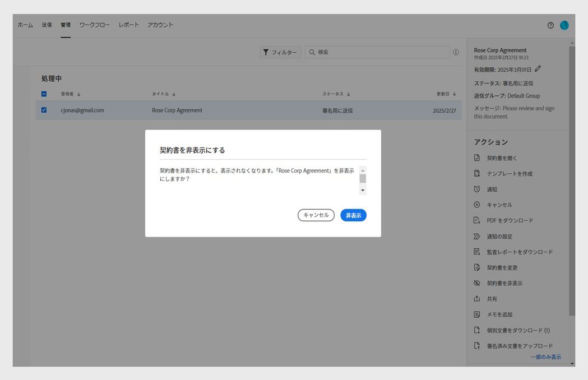Screen dimensions: 588x380
Task: Confirm hiding with the 非表示 button
Action: pos(353,215)
